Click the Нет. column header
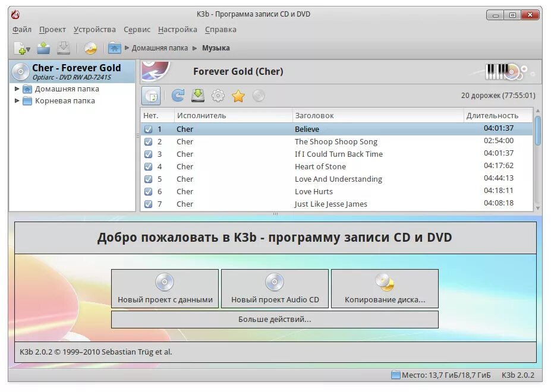The image size is (551, 392). click(158, 116)
